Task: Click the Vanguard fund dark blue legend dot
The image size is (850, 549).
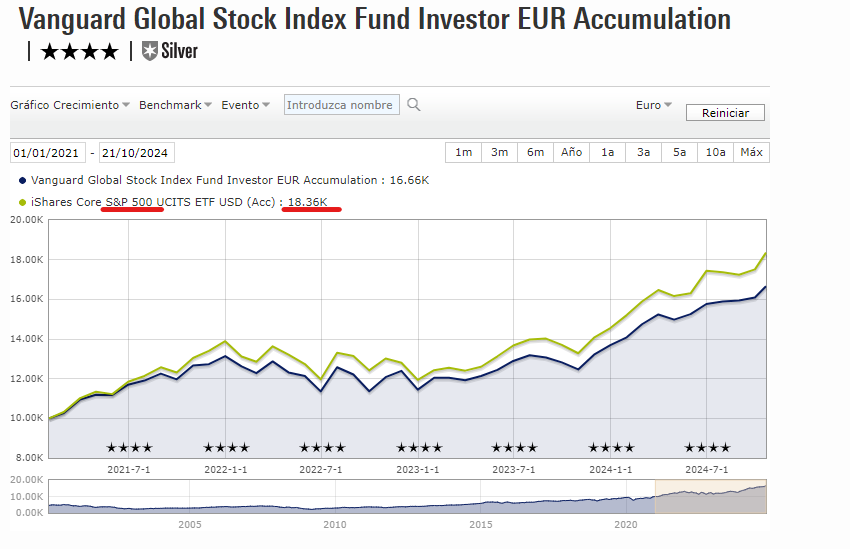Action: [23, 181]
